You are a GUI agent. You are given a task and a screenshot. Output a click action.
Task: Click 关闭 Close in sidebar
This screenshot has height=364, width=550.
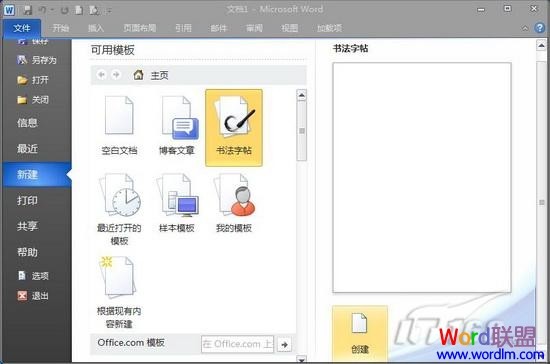pos(33,100)
